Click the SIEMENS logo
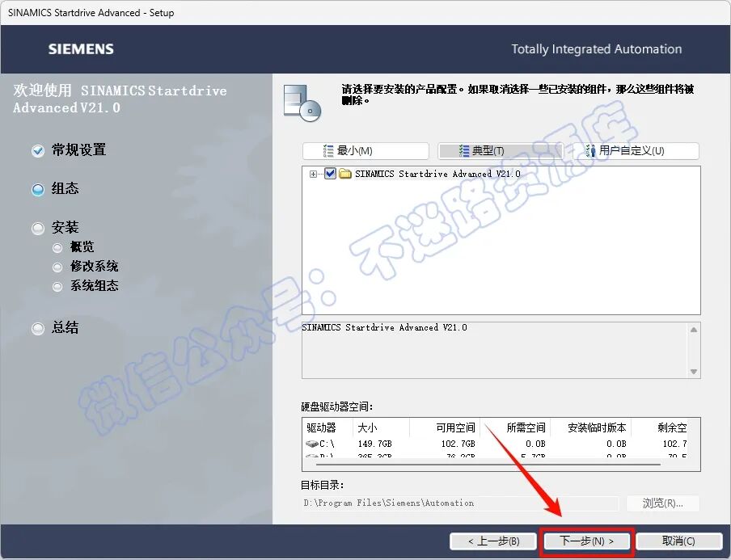 pyautogui.click(x=81, y=49)
